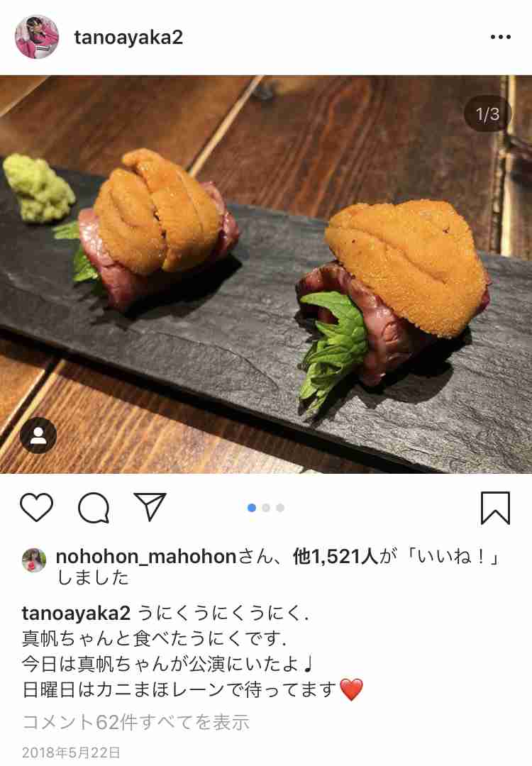
Task: Share the post via paper plane icon
Action: (x=150, y=506)
